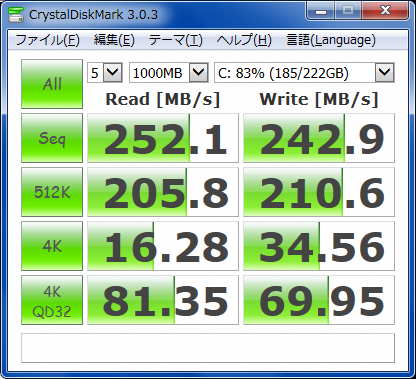Click the 4K QD32 write result 69.95
The width and height of the screenshot is (416, 379).
(x=319, y=300)
